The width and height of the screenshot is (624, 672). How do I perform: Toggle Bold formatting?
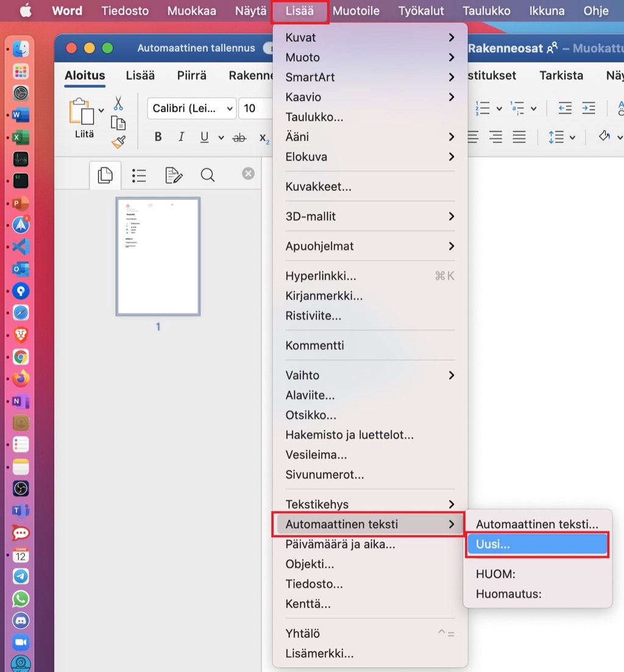(x=158, y=137)
